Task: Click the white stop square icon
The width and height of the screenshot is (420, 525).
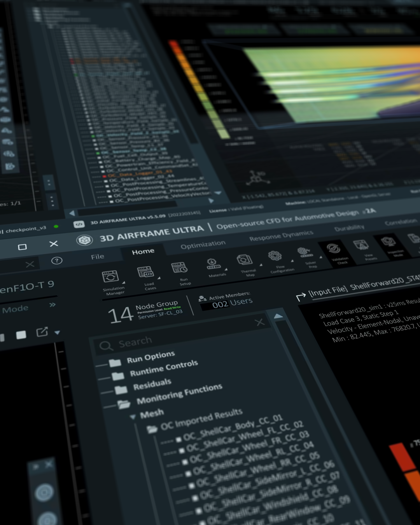Action: point(21,335)
